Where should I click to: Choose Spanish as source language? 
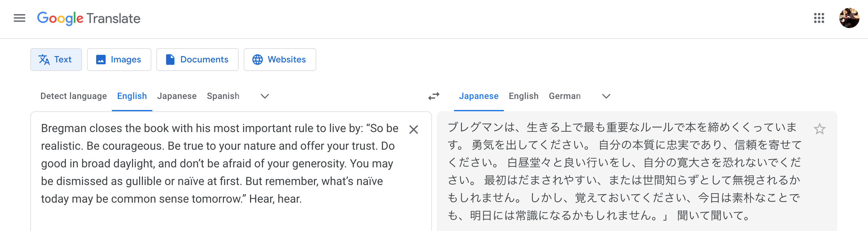coord(223,96)
